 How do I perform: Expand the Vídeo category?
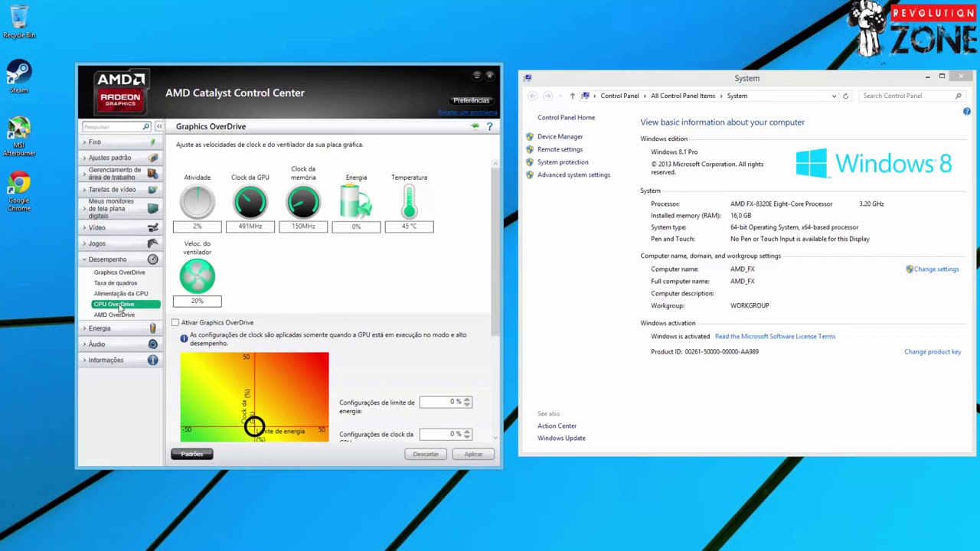click(85, 227)
